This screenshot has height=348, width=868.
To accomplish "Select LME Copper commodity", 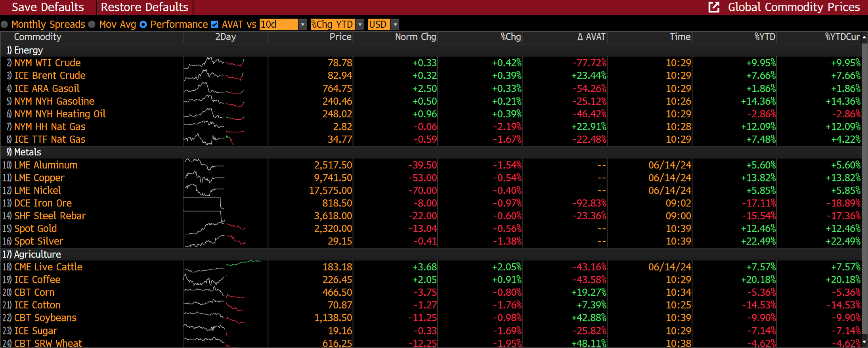I will pyautogui.click(x=39, y=178).
